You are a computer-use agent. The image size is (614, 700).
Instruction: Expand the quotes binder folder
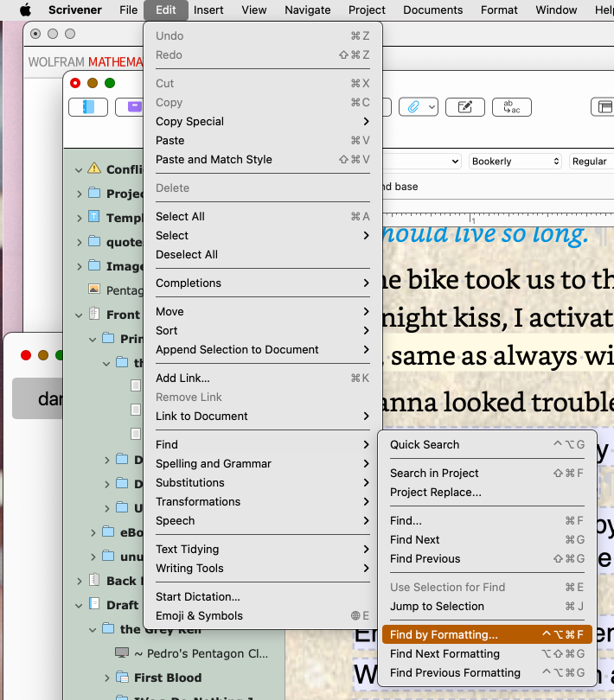click(x=79, y=243)
